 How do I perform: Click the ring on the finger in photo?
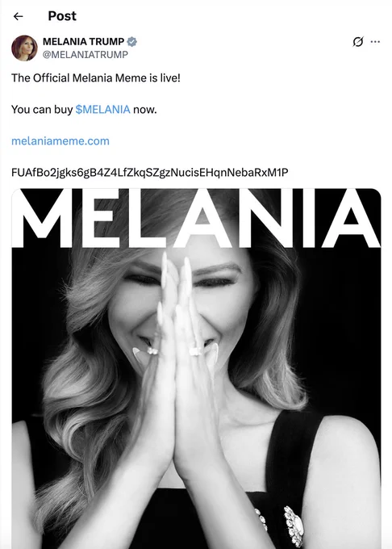tap(194, 351)
